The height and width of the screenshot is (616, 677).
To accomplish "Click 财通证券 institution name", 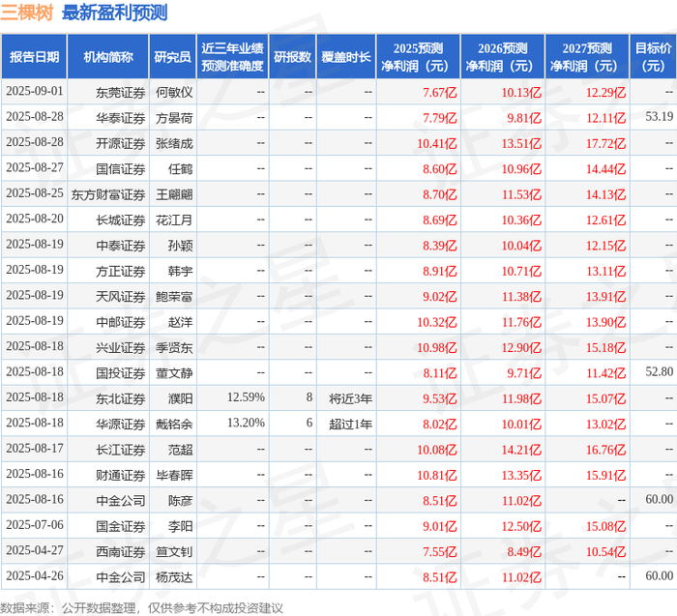I will point(121,475).
